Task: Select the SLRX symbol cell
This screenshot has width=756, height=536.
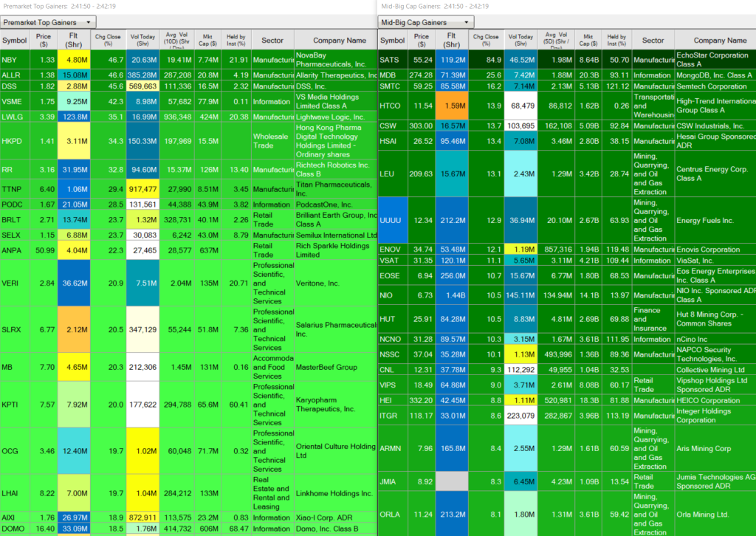Action: (15, 330)
